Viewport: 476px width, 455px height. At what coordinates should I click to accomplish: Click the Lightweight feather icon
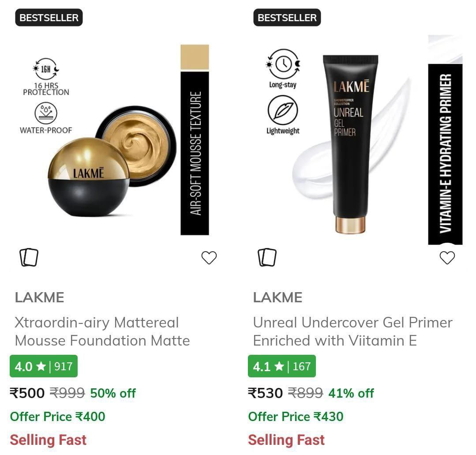(283, 110)
